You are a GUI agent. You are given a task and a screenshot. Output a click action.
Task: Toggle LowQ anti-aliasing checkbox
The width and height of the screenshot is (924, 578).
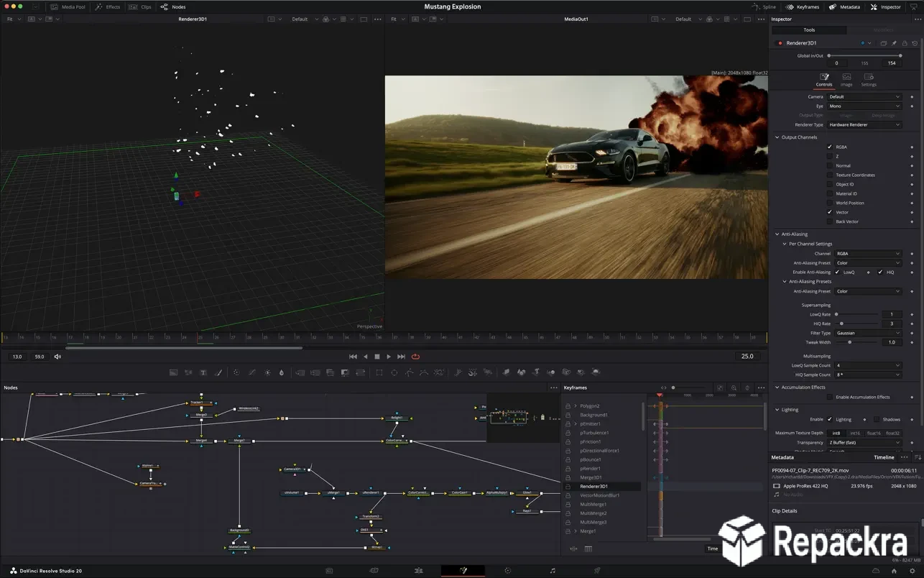tap(837, 272)
